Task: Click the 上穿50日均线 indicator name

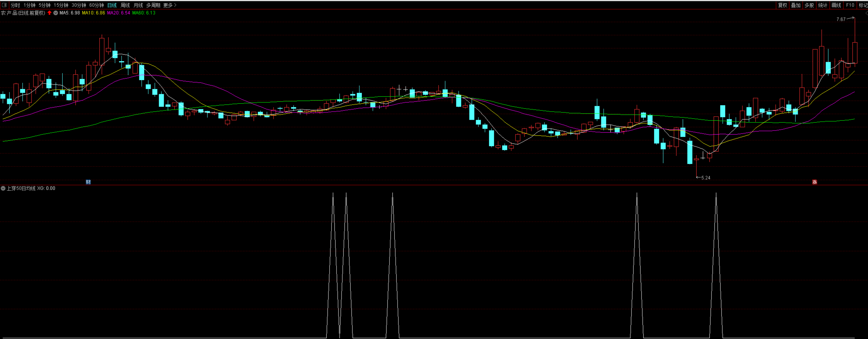Action: pyautogui.click(x=21, y=188)
